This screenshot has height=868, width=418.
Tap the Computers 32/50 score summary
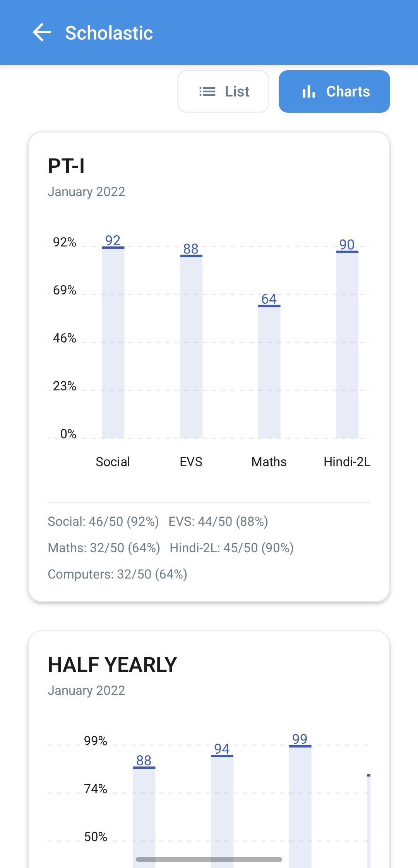117,574
